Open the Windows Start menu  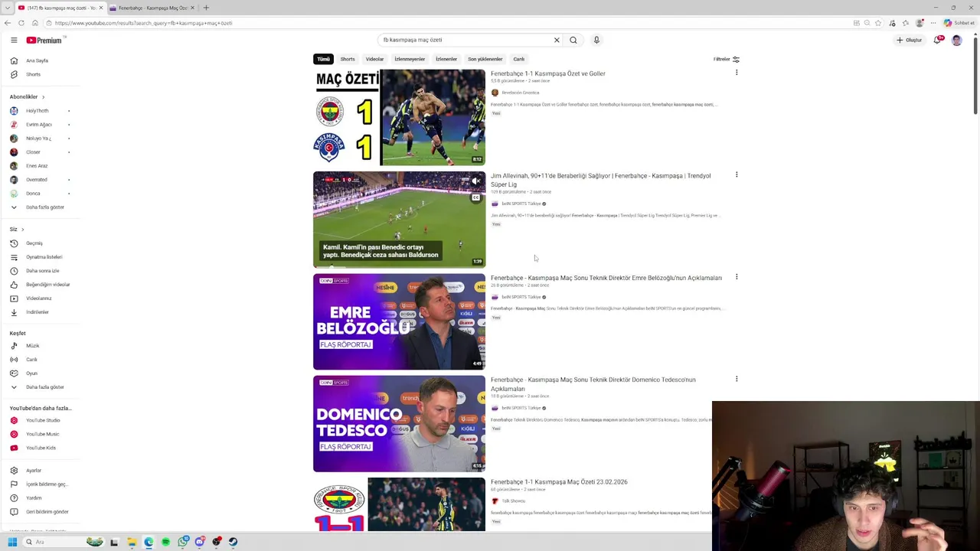coord(12,542)
